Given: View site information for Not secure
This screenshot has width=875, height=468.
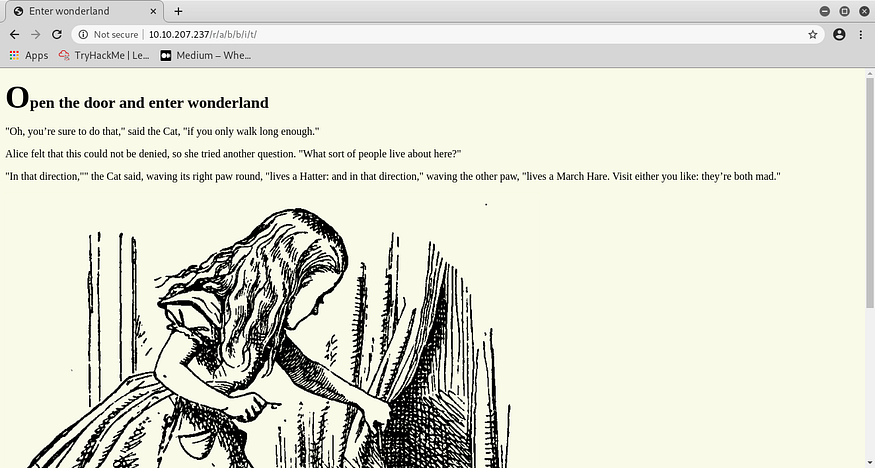Looking at the screenshot, I should (x=83, y=35).
